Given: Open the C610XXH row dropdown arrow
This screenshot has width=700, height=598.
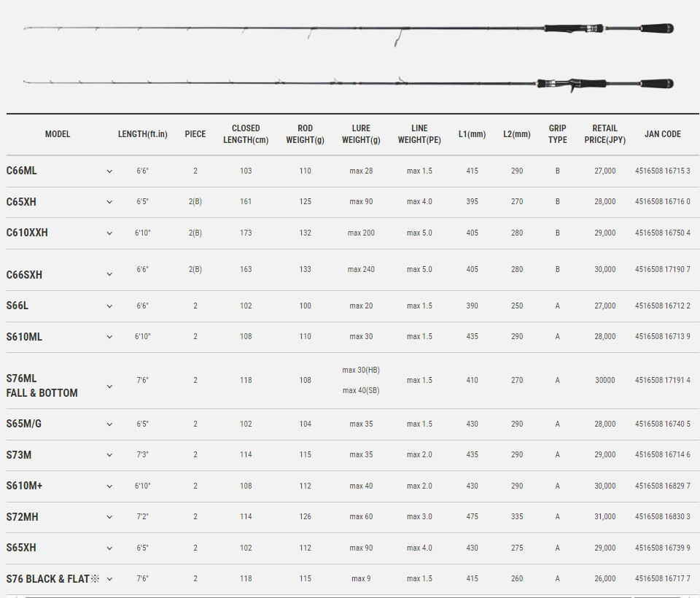Looking at the screenshot, I should [x=109, y=233].
